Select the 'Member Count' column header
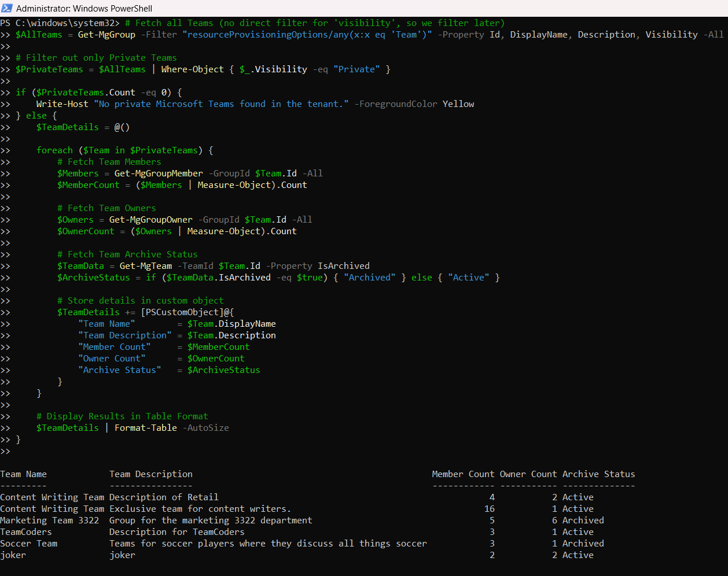Image resolution: width=728 pixels, height=576 pixels. point(463,474)
